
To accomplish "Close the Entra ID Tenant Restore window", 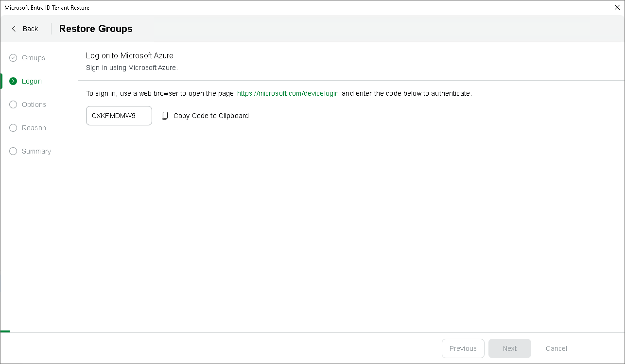I will [x=617, y=7].
